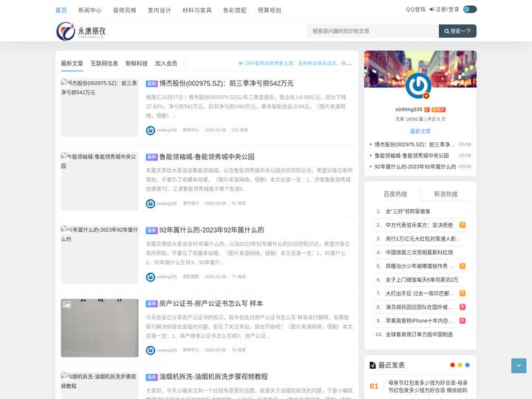Switch to the 新浪热搜 tab
The width and height of the screenshot is (532, 399).
(x=446, y=194)
